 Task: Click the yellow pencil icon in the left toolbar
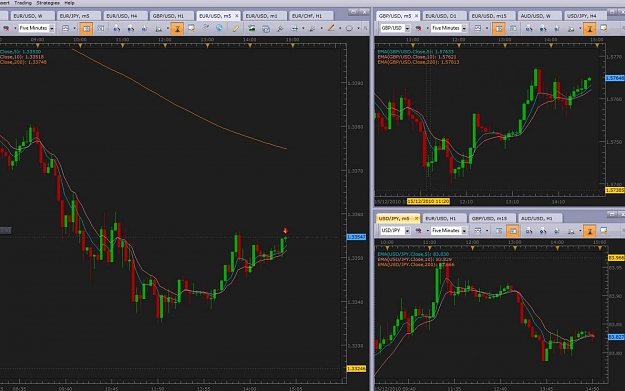236,28
